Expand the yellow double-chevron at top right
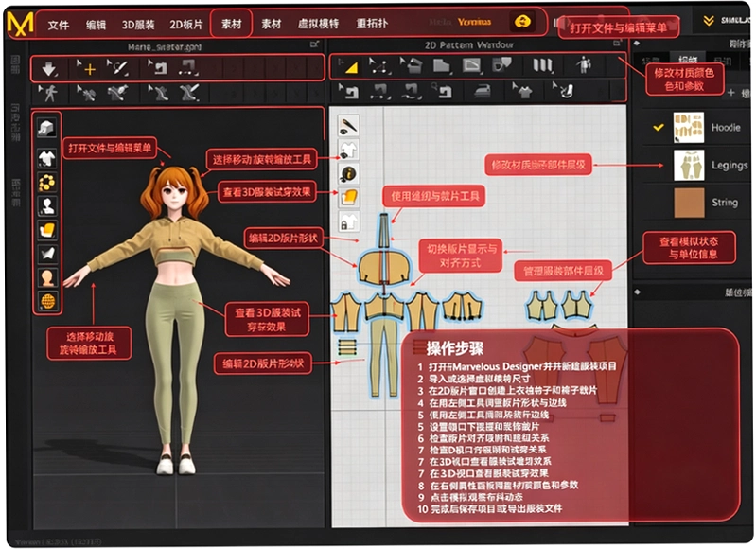 pos(708,21)
